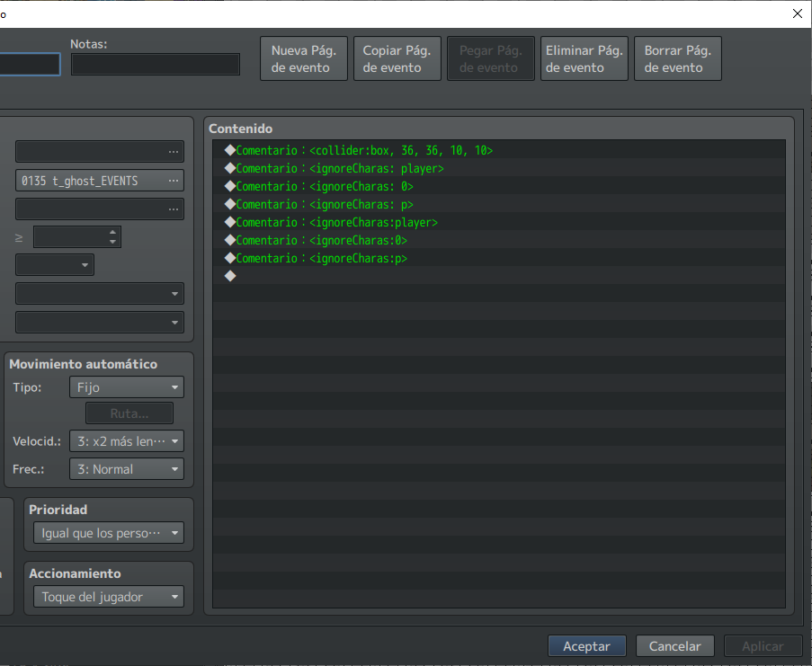
Task: Click Pegar Pág. de evento
Action: [x=491, y=58]
